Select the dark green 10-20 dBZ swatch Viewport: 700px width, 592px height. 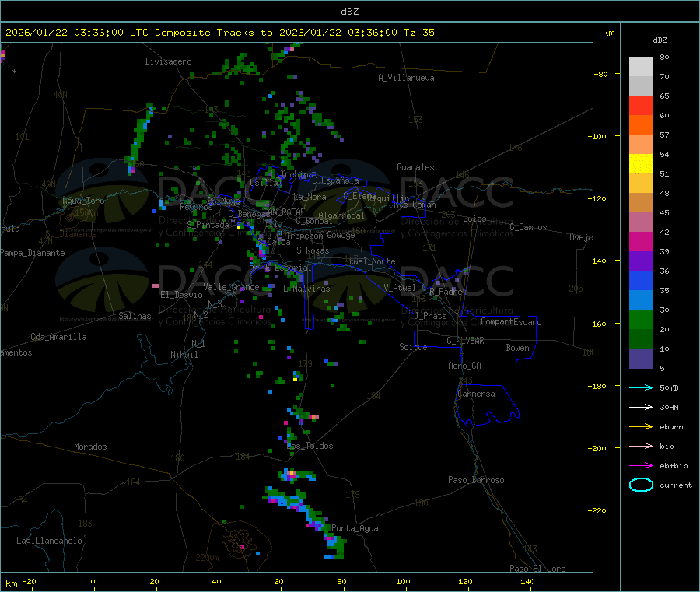pyautogui.click(x=641, y=339)
